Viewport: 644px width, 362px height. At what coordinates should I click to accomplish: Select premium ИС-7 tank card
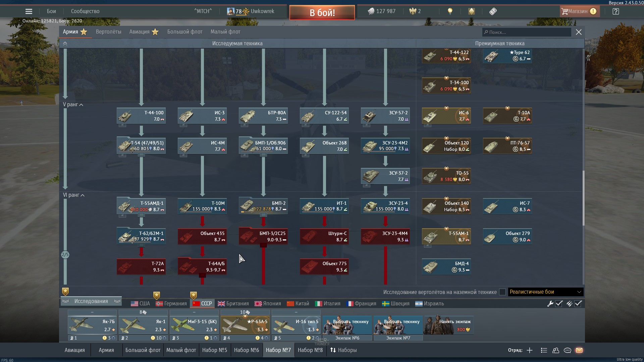pos(507,206)
